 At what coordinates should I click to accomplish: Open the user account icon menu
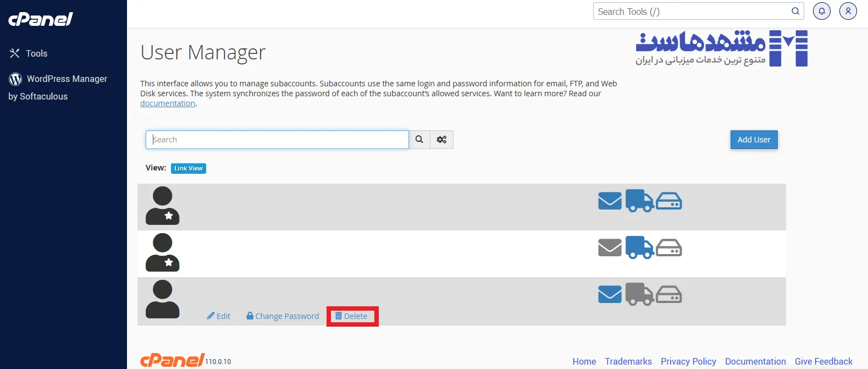(848, 11)
